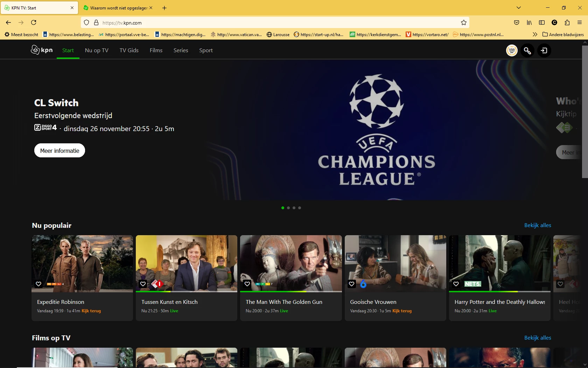Select the first carousel dot
This screenshot has height=368, width=588.
tap(283, 208)
